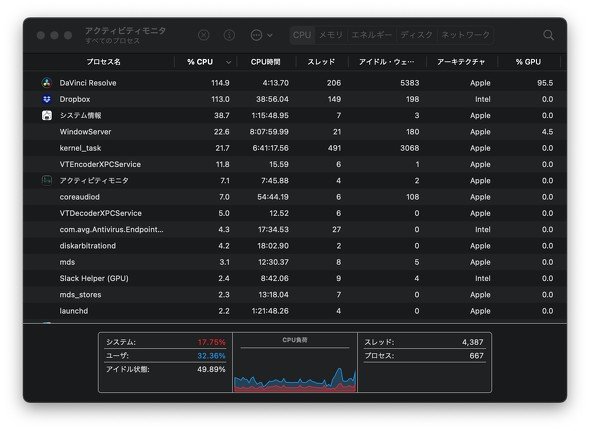590x431 pixels.
Task: Sort by the % GPU column header
Action: pyautogui.click(x=528, y=62)
